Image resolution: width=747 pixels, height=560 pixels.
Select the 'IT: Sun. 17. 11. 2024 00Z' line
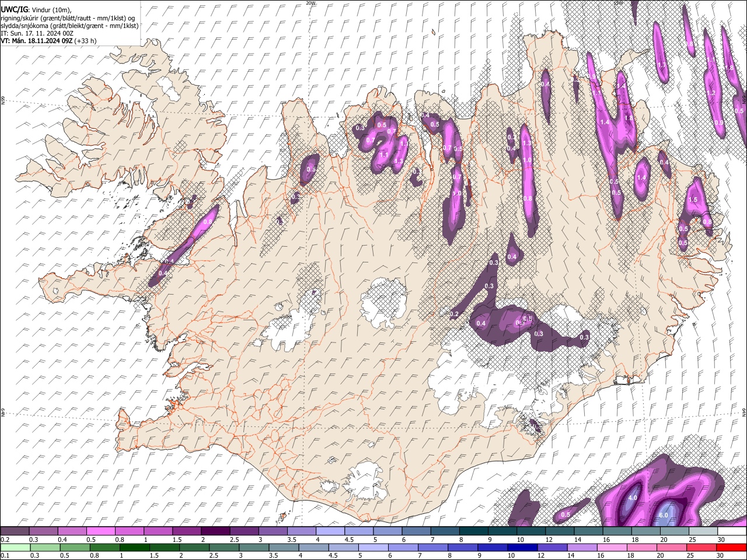37,33
